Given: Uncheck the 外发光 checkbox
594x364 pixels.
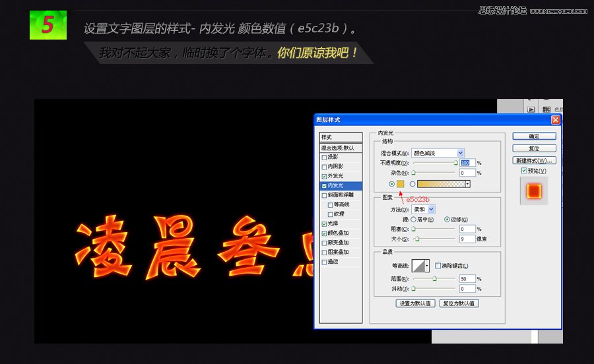Looking at the screenshot, I should click(x=324, y=176).
